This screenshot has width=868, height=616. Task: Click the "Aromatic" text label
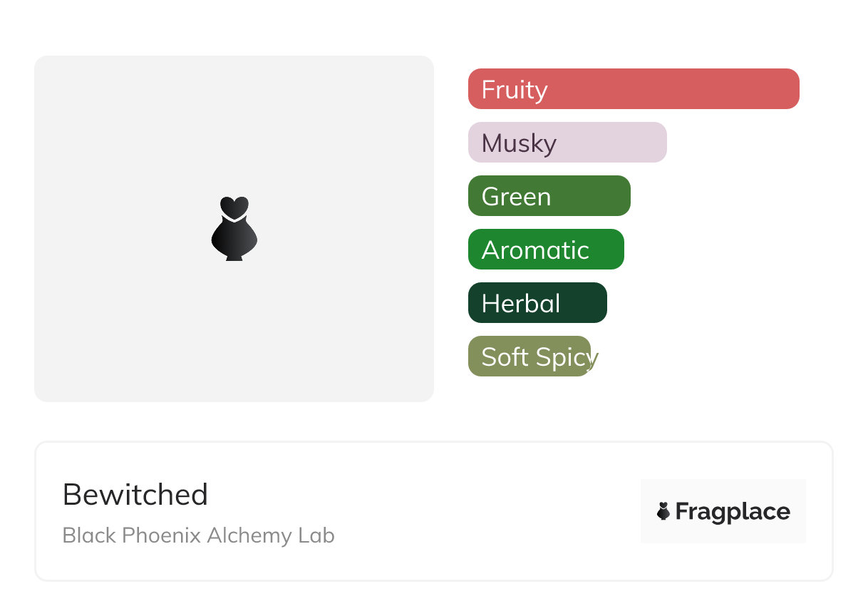(535, 250)
